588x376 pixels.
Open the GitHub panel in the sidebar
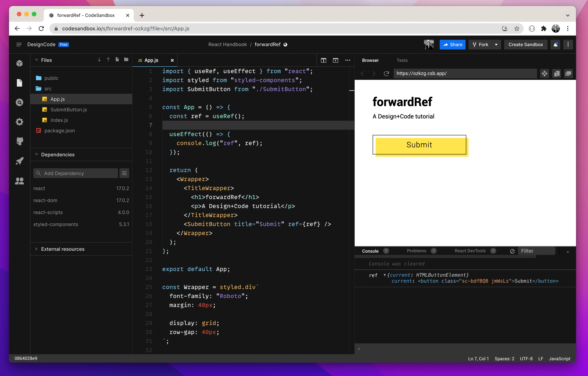(x=19, y=141)
